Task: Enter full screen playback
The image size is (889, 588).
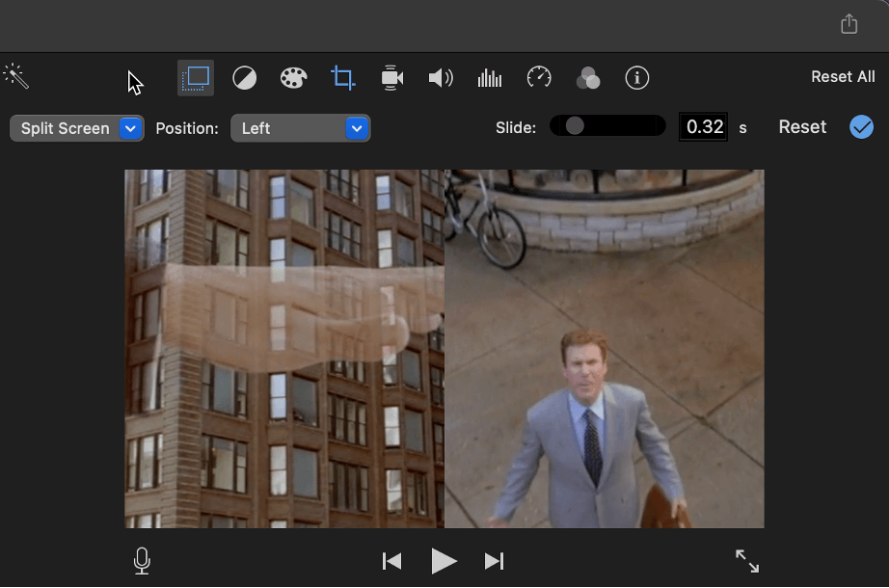Action: pos(746,561)
